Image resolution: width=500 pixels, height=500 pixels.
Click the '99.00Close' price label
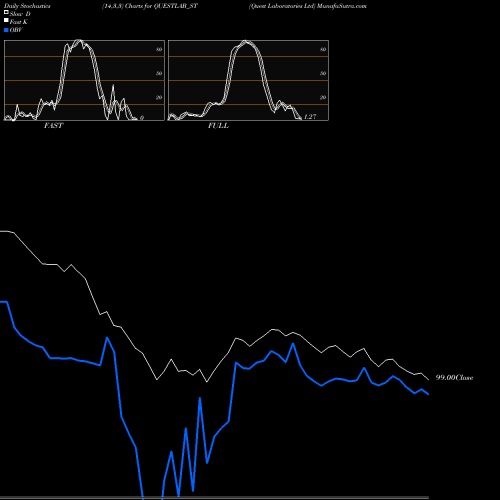454,378
